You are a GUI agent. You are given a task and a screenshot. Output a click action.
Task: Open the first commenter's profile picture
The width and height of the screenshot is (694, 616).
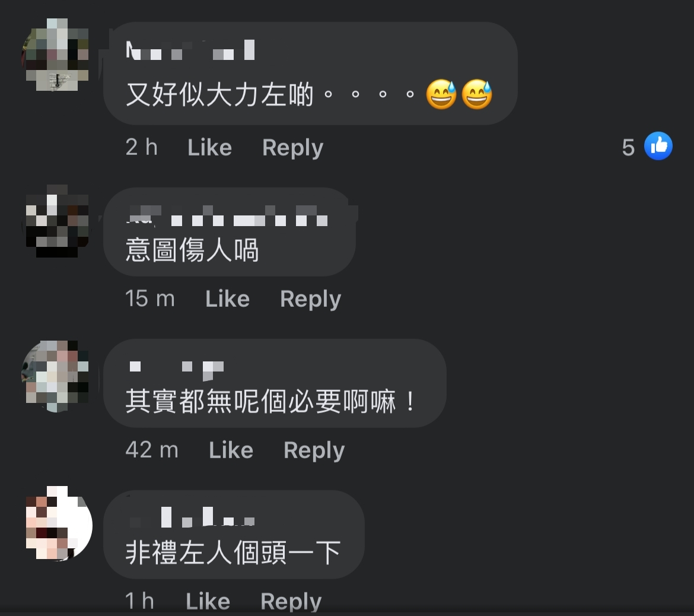coord(57,55)
